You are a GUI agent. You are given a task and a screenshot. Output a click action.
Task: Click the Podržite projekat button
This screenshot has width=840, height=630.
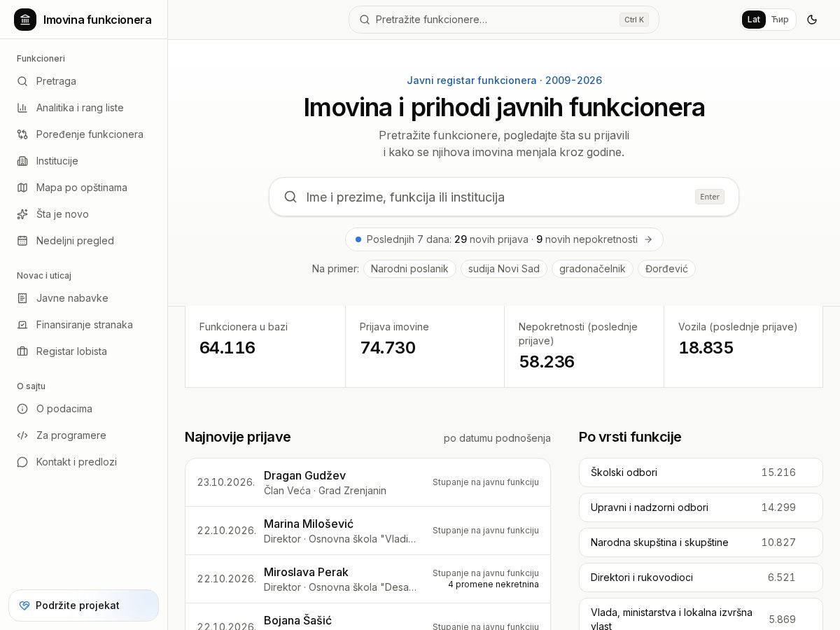coord(84,605)
